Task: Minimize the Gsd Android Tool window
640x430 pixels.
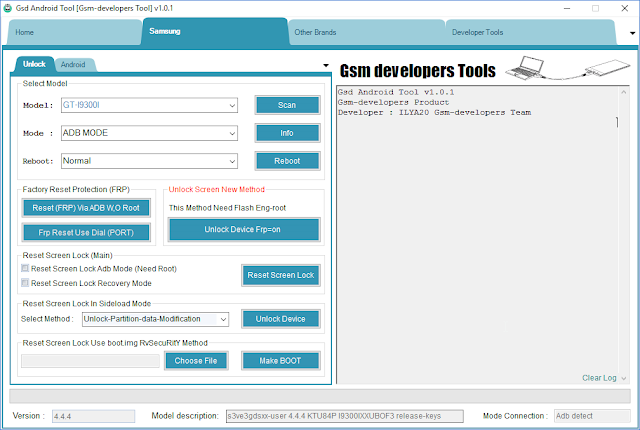Action: point(567,8)
